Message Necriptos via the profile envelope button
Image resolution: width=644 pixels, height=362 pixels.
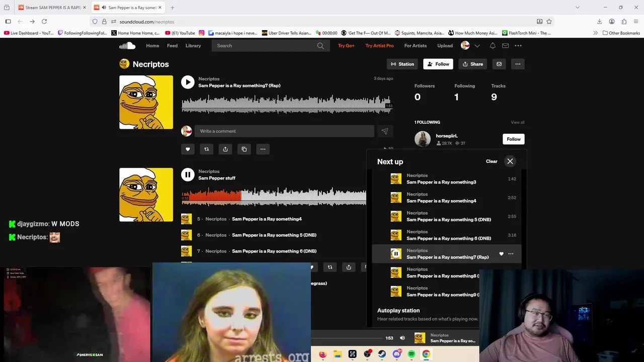(x=499, y=64)
